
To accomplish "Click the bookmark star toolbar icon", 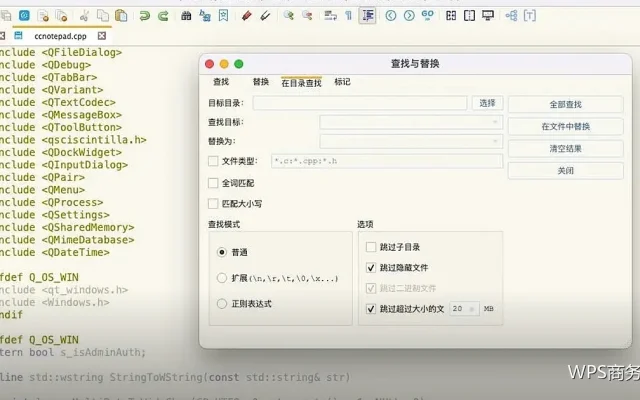I will click(223, 16).
